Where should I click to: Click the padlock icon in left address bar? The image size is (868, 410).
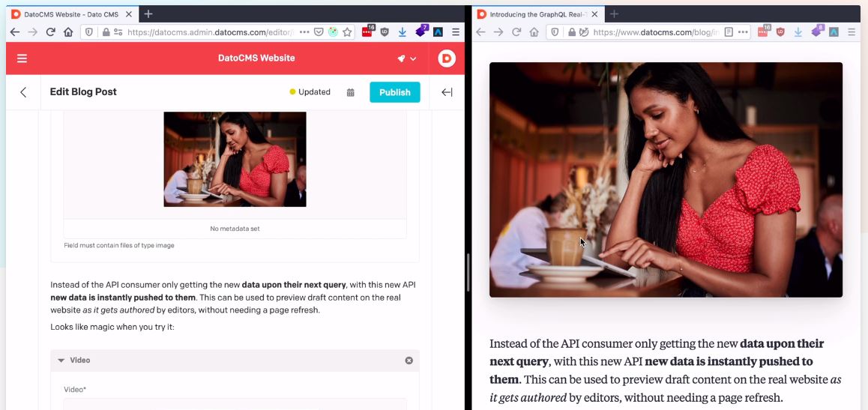pos(106,32)
